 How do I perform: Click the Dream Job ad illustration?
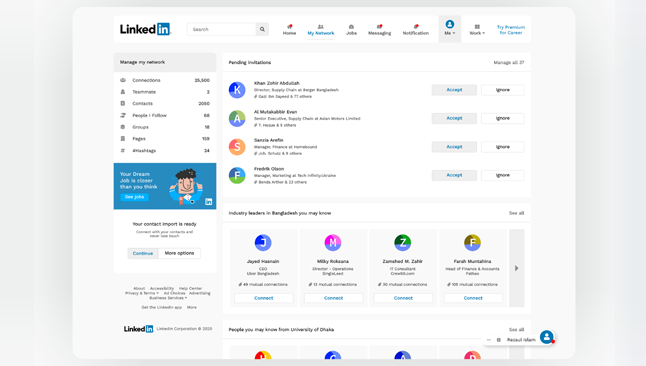tap(186, 186)
